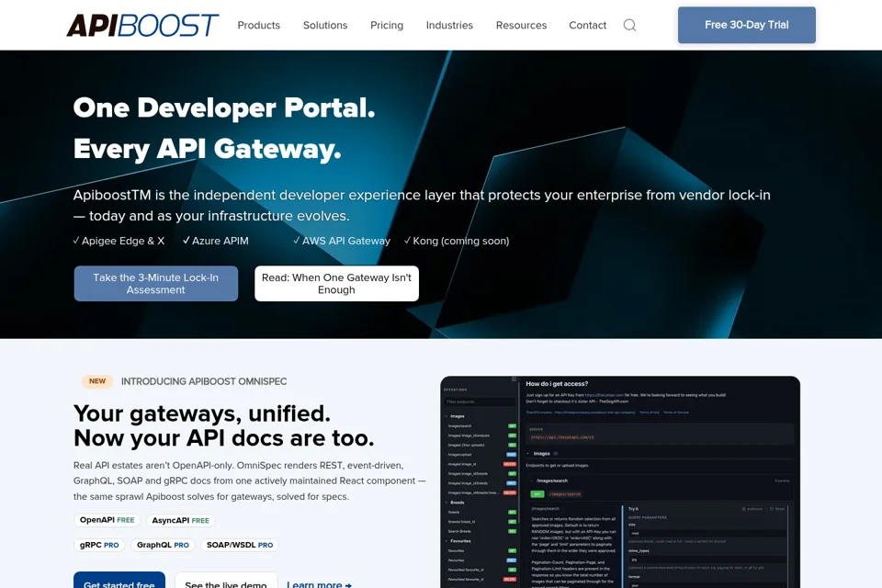Select the gRPC PRO pill

(x=99, y=545)
